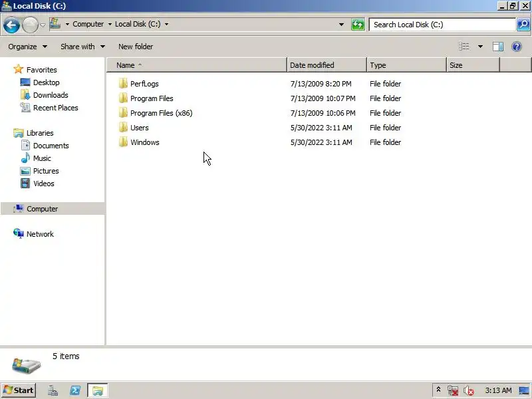Click Computer in the address breadcrumb
The image size is (532, 399).
click(88, 24)
